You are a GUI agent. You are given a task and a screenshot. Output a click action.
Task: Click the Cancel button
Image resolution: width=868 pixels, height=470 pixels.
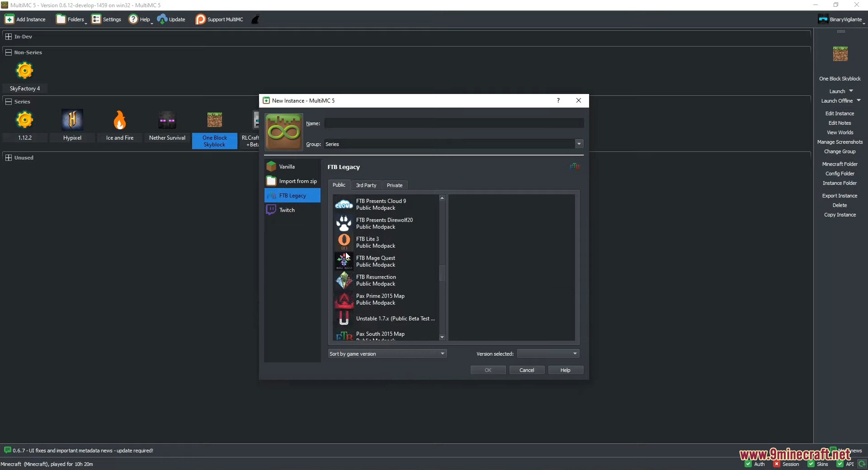pos(527,370)
